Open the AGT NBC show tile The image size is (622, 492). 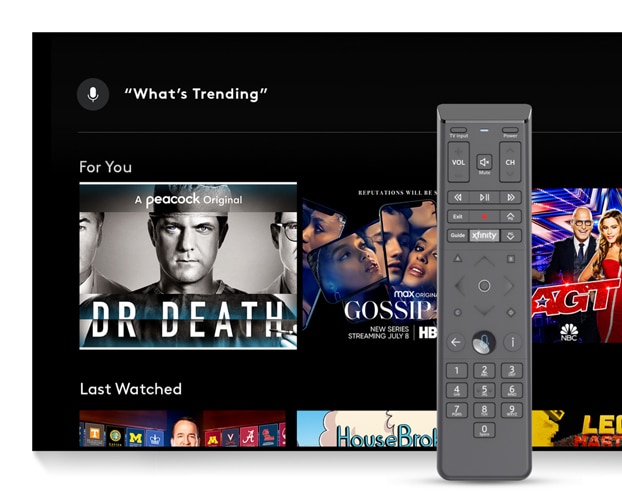[x=577, y=265]
